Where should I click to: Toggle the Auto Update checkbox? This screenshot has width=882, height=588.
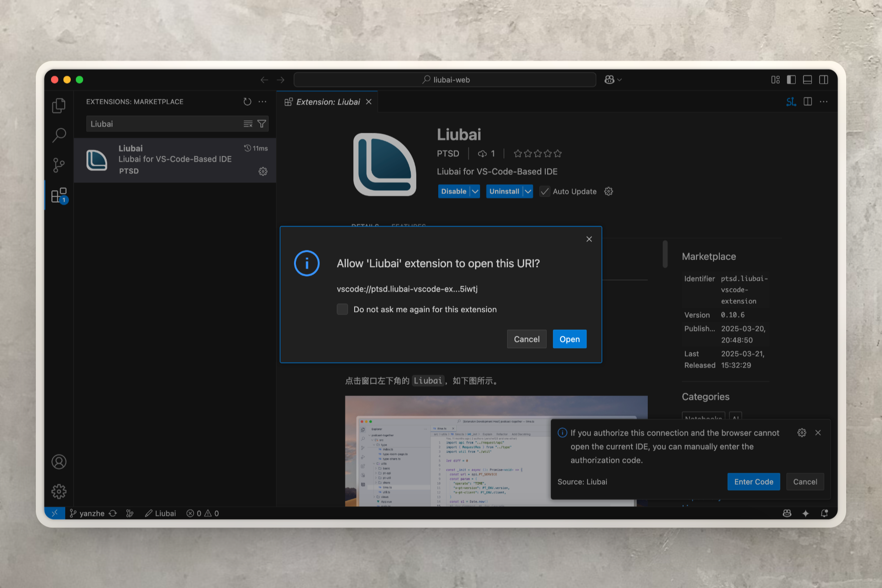pyautogui.click(x=545, y=192)
